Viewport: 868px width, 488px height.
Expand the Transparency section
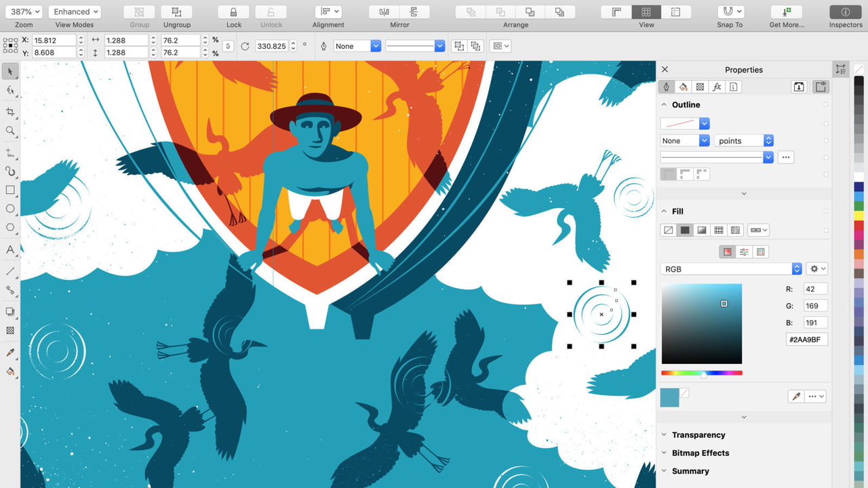698,435
